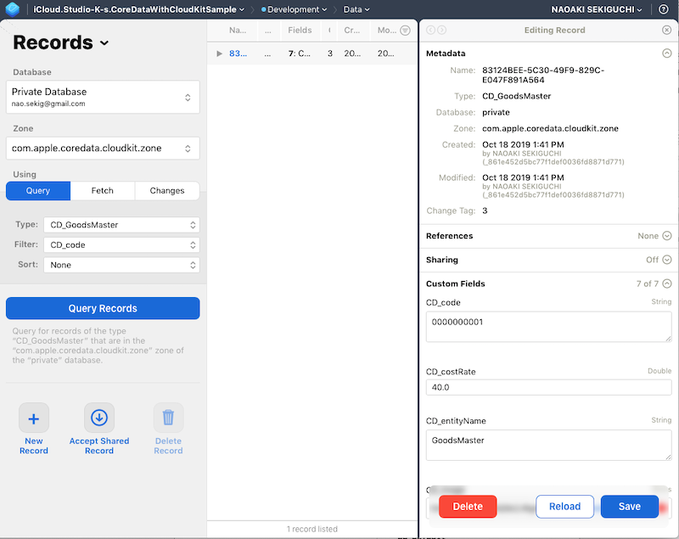Image resolution: width=679 pixels, height=539 pixels.
Task: Open the Zone com.apple.coredata.cloudkit.zone dropdown
Action: [103, 148]
